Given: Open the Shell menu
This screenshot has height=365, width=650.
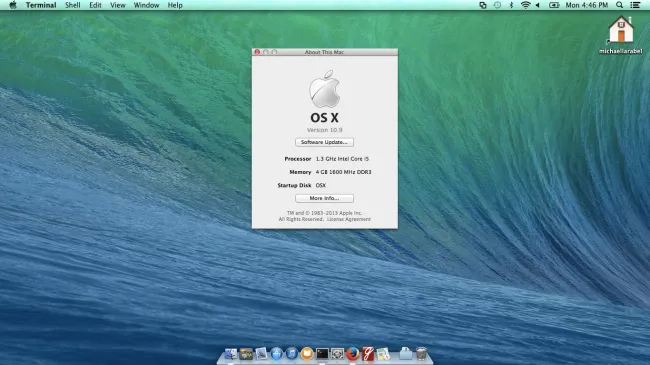Looking at the screenshot, I should [x=73, y=5].
